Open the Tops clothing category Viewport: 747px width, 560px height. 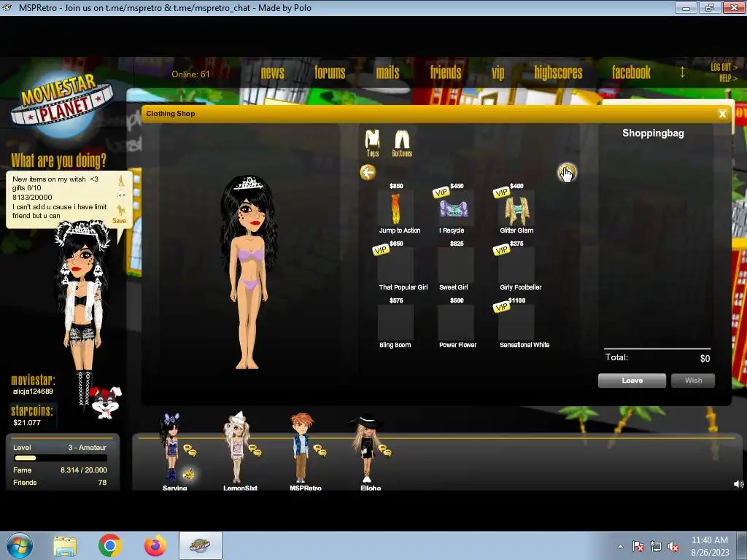(372, 143)
